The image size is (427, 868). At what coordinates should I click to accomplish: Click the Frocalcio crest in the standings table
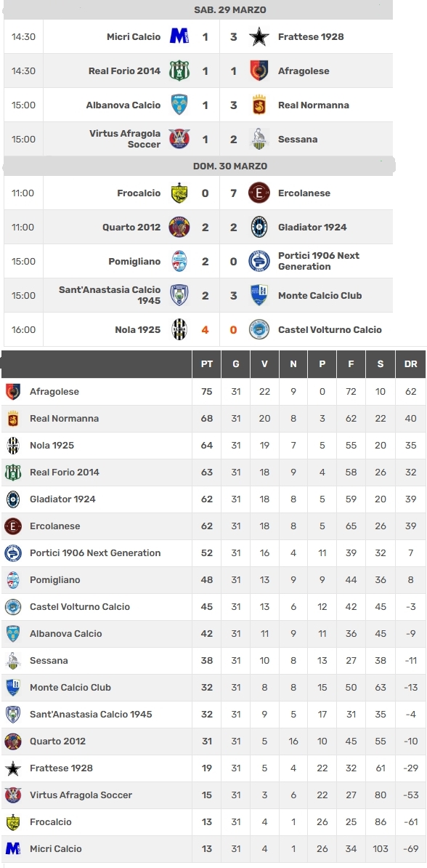13,822
